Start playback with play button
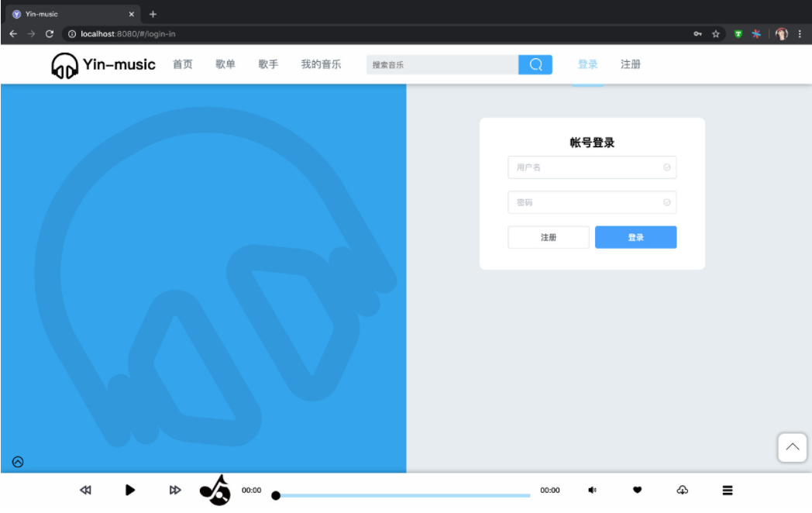Screen dimensions: 812x513 click(x=130, y=490)
